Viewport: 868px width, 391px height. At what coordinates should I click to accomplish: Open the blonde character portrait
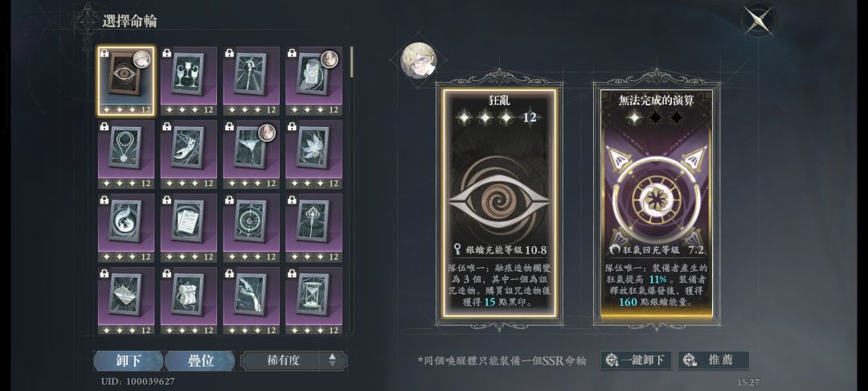coord(418,60)
